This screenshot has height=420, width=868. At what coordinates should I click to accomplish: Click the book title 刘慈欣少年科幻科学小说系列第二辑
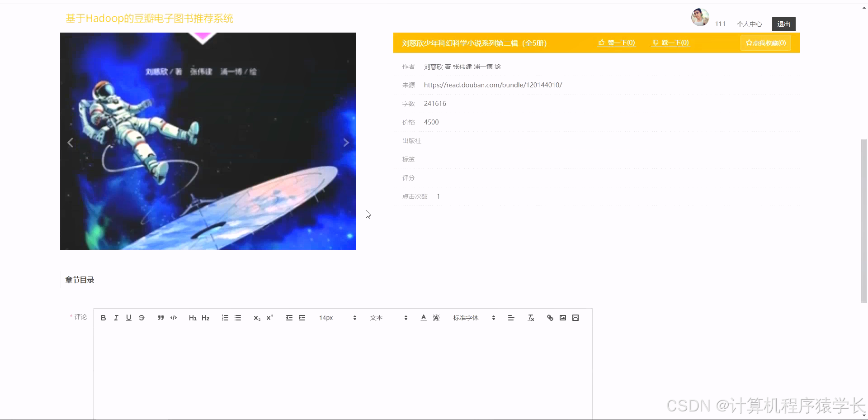point(474,43)
